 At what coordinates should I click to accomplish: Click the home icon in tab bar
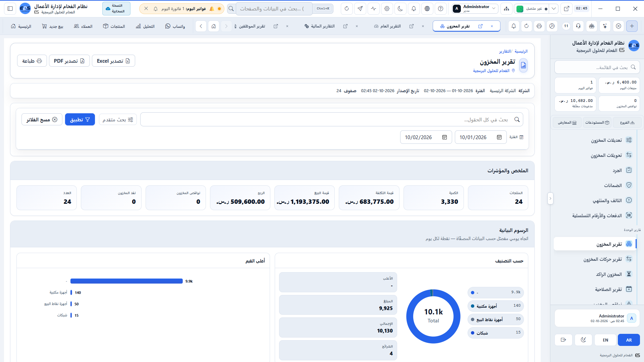(214, 26)
